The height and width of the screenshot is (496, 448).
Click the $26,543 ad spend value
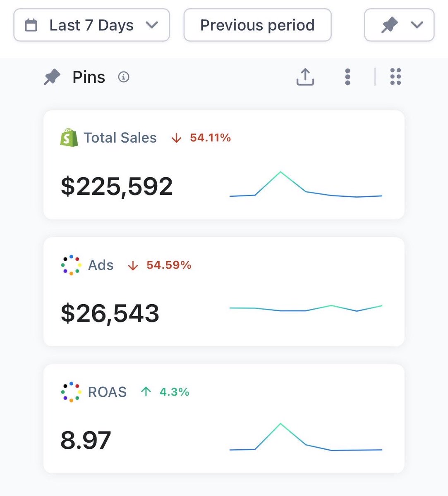pos(110,313)
